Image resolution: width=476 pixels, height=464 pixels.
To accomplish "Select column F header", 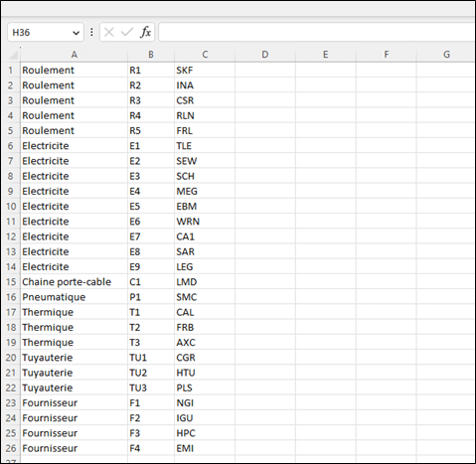I will click(387, 55).
